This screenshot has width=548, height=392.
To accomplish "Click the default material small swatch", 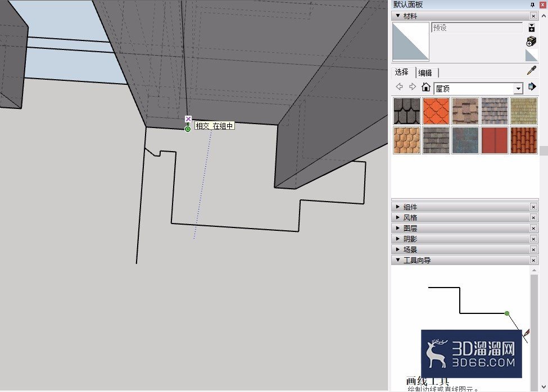I will (x=531, y=56).
